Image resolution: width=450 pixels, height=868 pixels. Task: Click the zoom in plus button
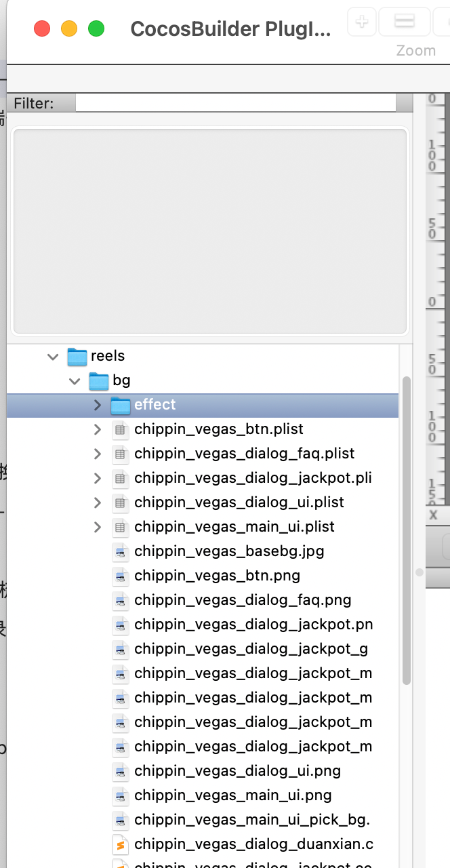362,22
